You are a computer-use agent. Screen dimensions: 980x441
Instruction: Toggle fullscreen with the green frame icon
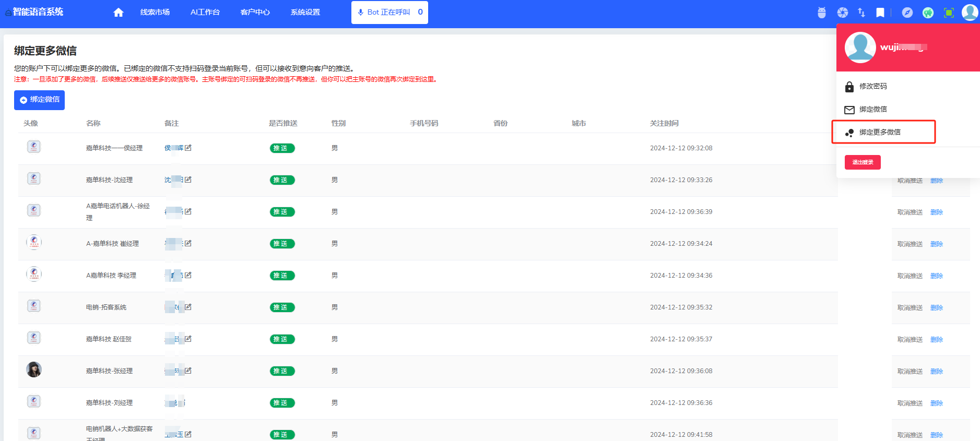(949, 13)
